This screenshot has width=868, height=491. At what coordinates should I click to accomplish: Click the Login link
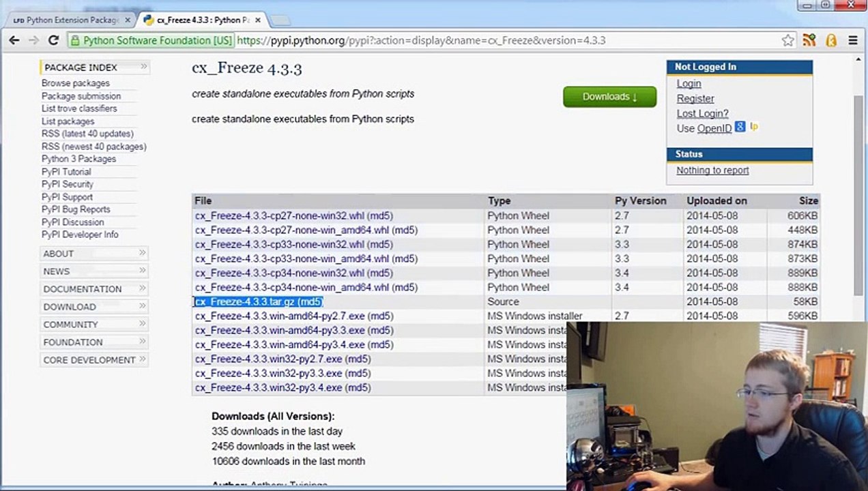689,83
